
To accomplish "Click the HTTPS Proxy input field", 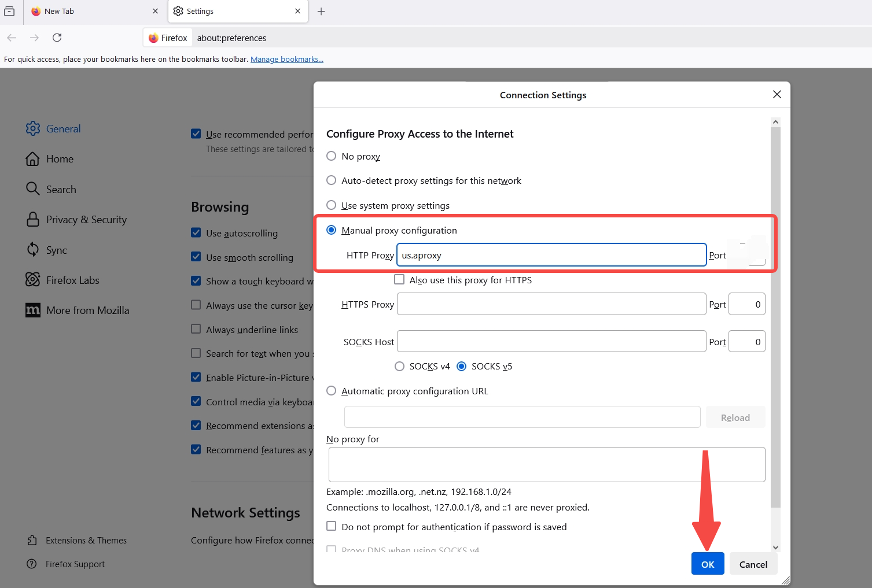I will (x=551, y=304).
